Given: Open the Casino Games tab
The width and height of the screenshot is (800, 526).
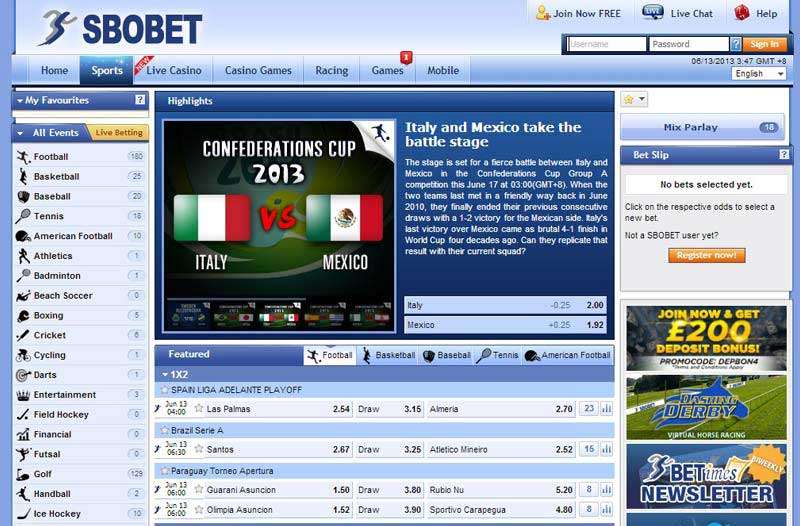Looking at the screenshot, I should pyautogui.click(x=258, y=70).
